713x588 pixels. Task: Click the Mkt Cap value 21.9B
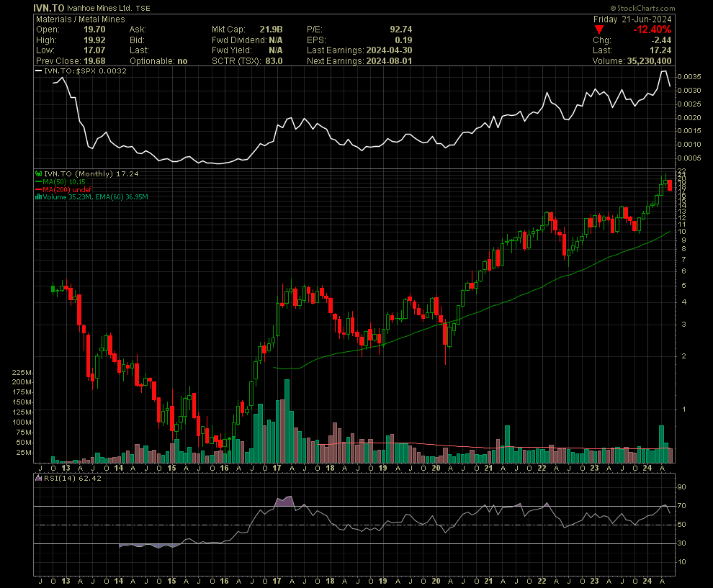pos(271,30)
